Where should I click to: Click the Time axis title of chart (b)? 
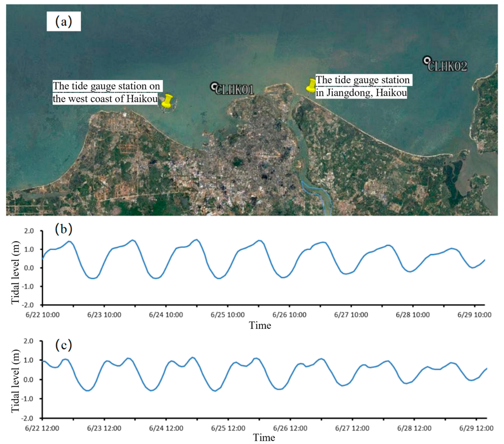pos(260,325)
